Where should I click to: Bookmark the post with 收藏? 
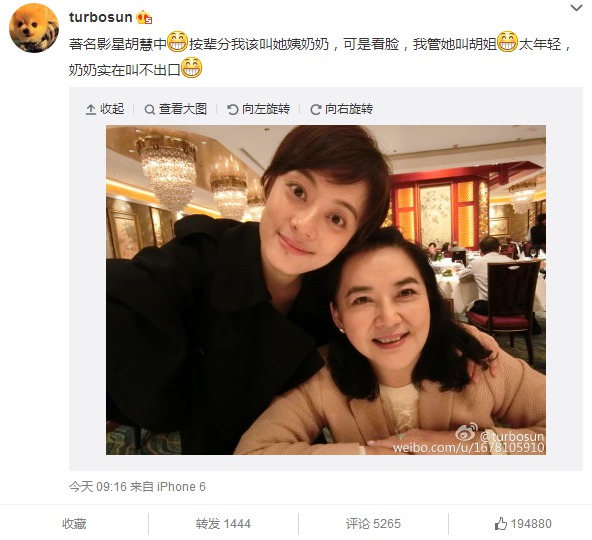(74, 524)
